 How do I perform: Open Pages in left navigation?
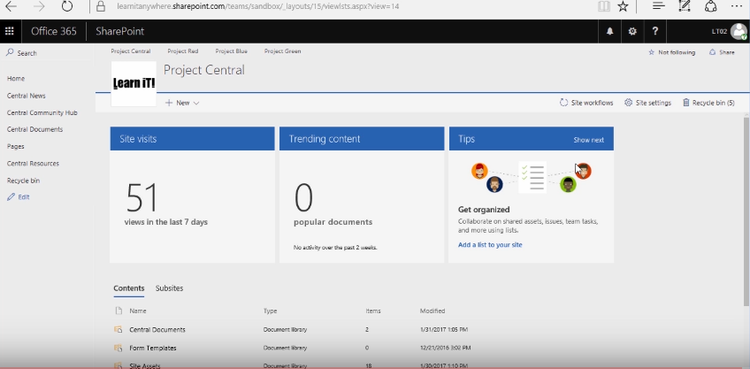[x=15, y=146]
